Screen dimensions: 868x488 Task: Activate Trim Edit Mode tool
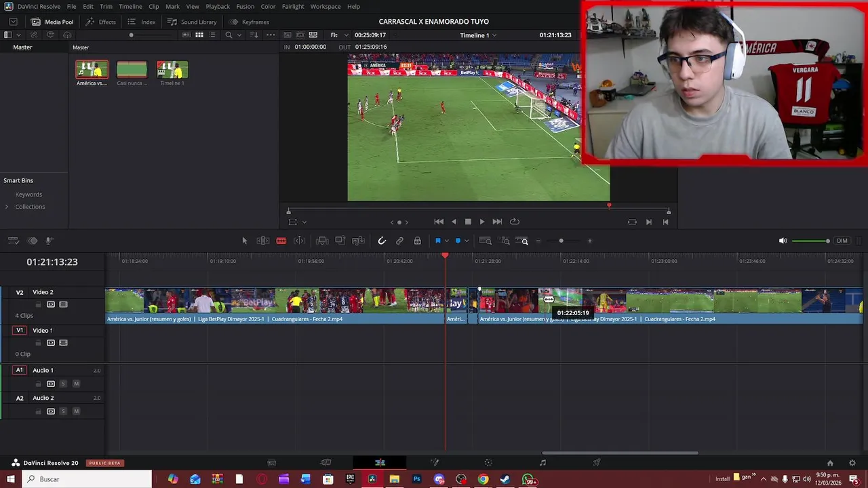coord(263,241)
